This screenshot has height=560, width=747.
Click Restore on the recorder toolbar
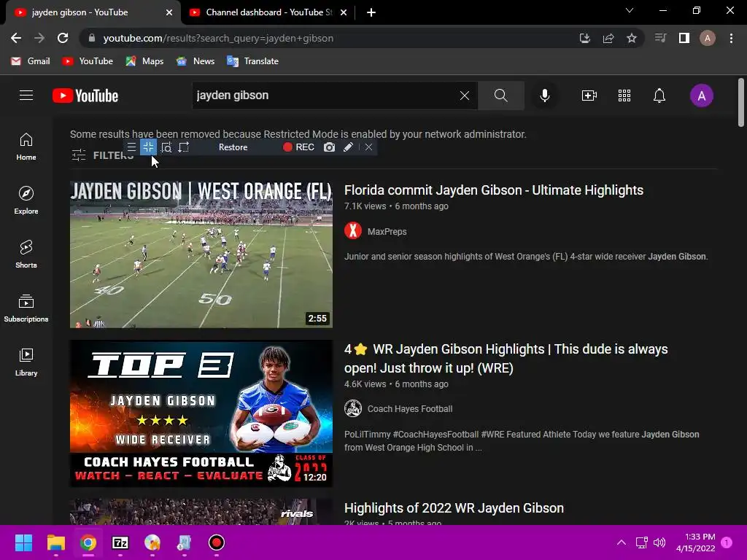(233, 147)
